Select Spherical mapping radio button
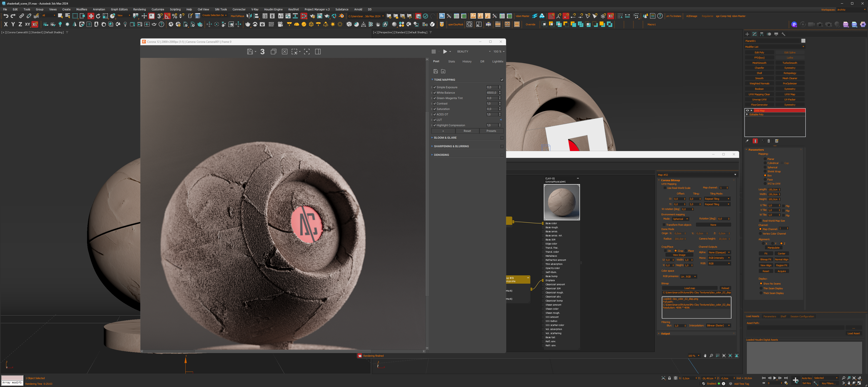 click(765, 167)
